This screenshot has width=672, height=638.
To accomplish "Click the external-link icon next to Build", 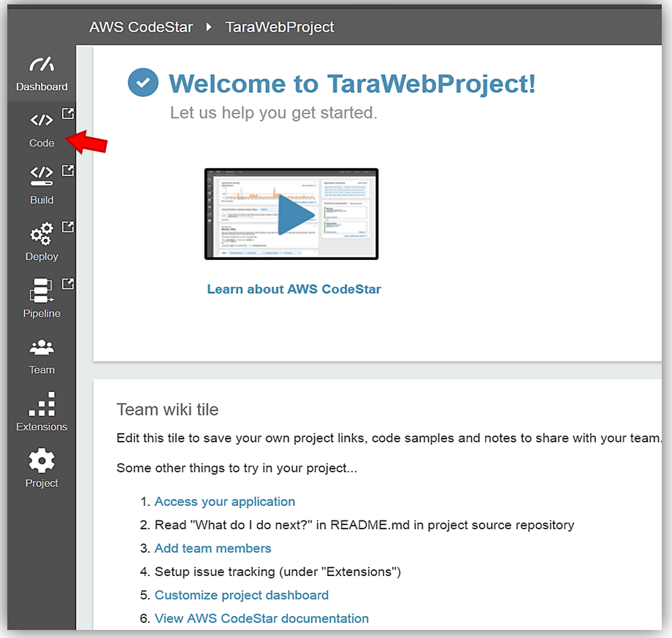I will [x=67, y=170].
